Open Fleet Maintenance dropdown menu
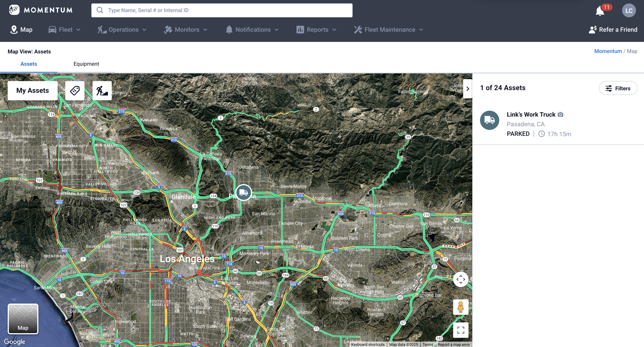Image resolution: width=644 pixels, height=347 pixels. tap(389, 30)
